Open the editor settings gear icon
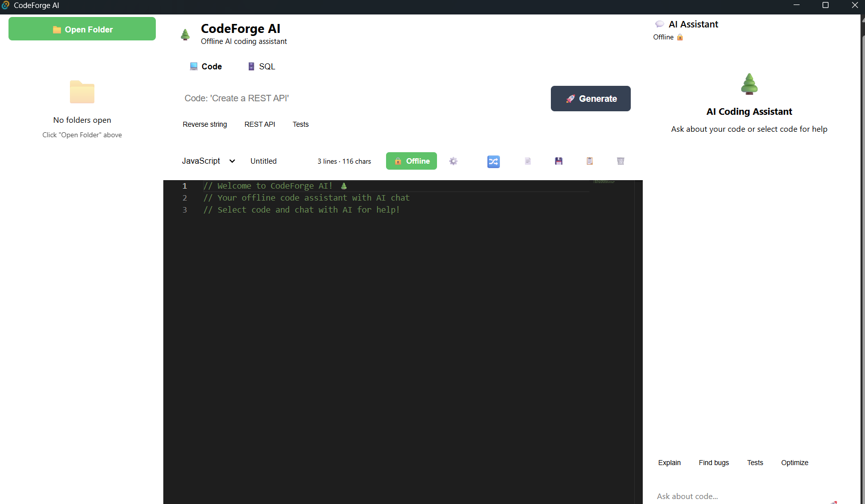The width and height of the screenshot is (865, 504). click(x=453, y=161)
